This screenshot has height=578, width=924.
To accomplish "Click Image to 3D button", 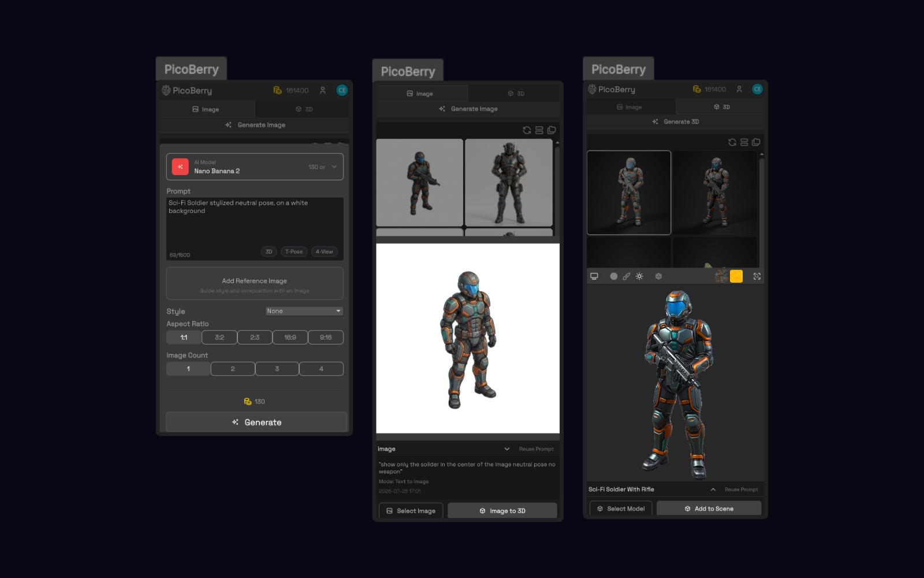I will coord(502,511).
